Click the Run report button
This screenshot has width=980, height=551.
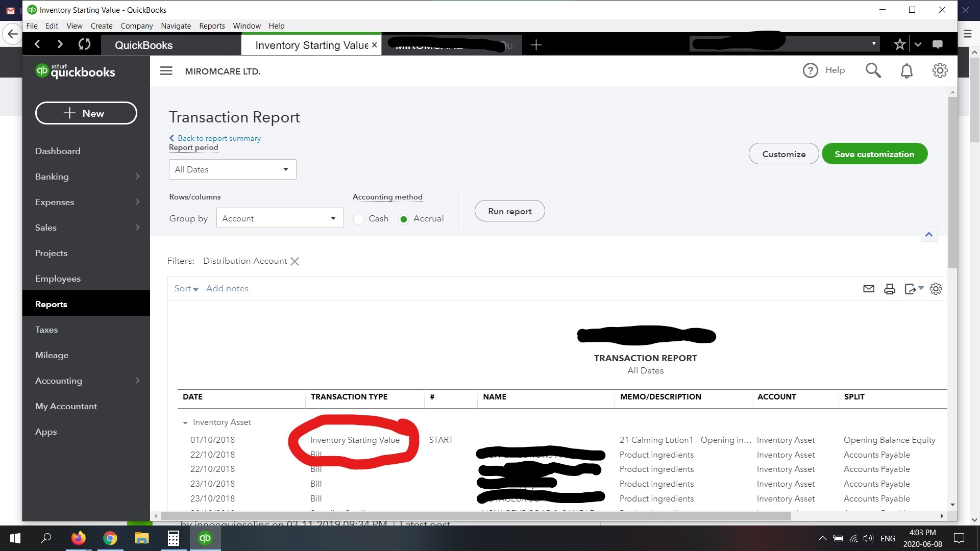point(509,211)
